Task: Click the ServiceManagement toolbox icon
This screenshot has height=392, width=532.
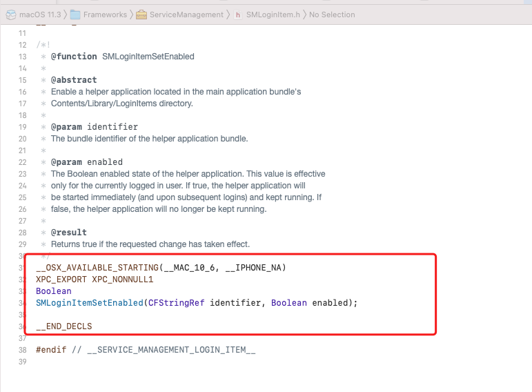Action: click(141, 14)
